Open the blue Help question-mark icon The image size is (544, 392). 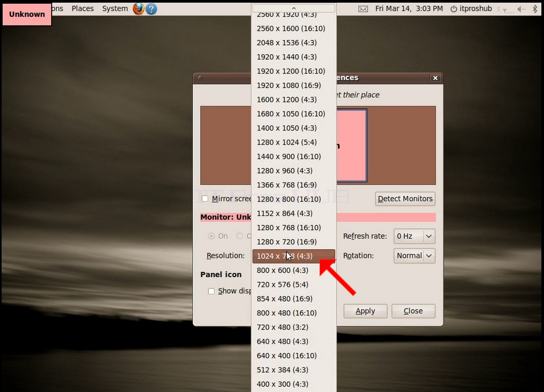tap(151, 8)
